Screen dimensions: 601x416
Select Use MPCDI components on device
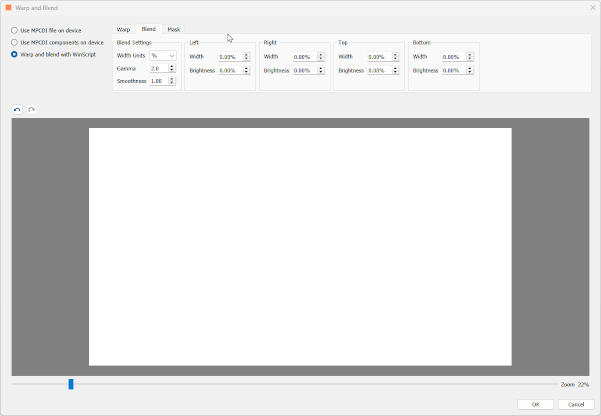pyautogui.click(x=14, y=43)
